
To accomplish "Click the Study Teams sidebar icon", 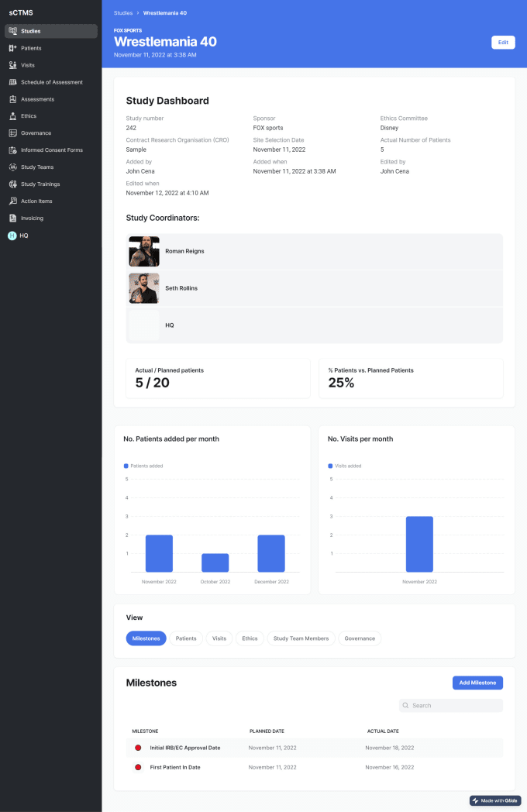I will click(13, 167).
